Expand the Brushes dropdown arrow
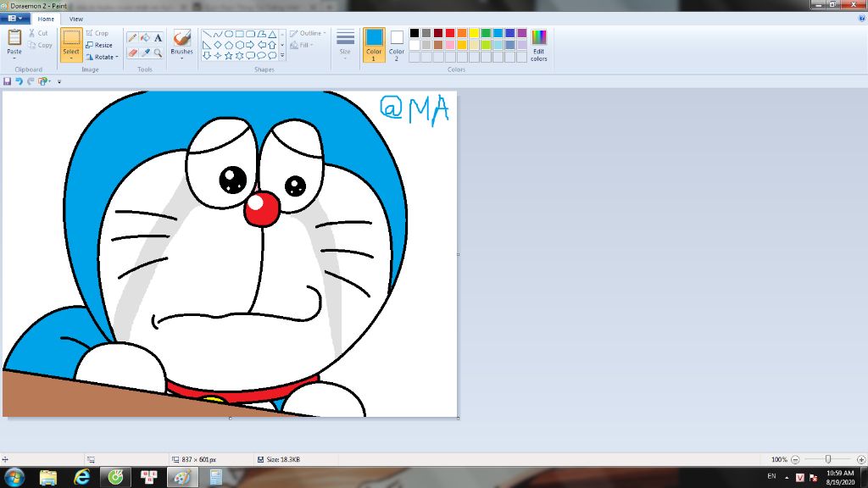 181,58
